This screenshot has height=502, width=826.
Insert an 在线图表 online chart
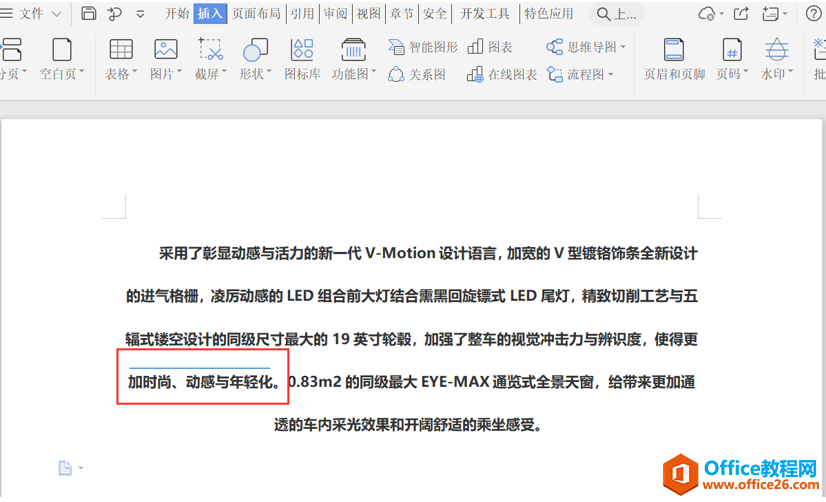click(x=502, y=74)
